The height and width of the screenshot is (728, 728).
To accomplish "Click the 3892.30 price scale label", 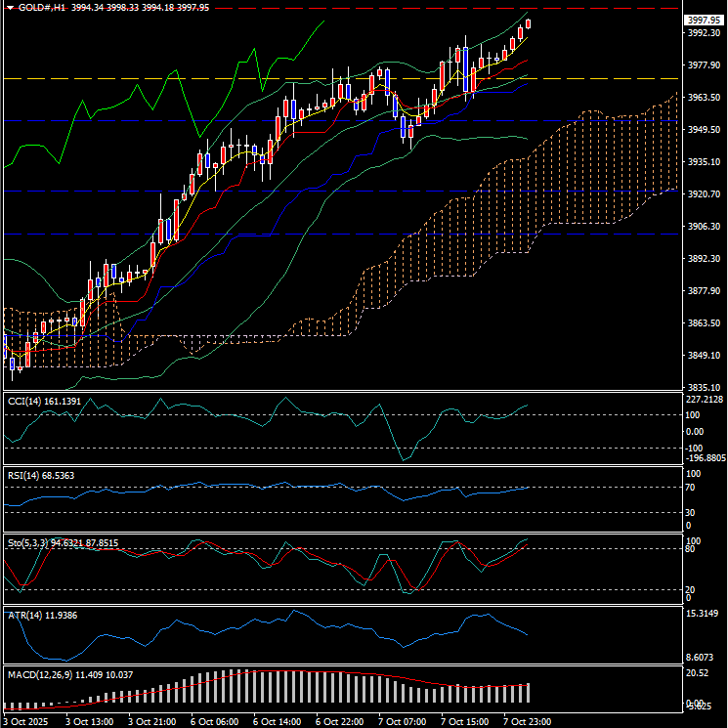I will [x=704, y=259].
